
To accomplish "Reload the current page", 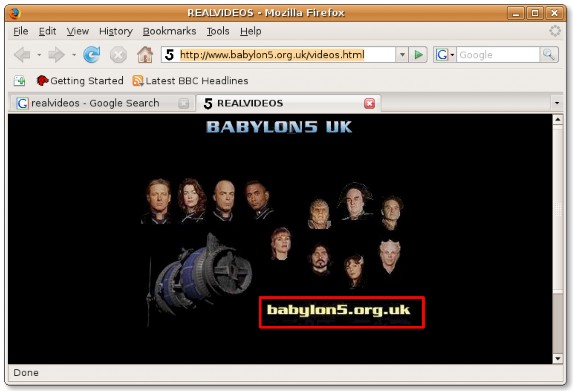I will coord(91,55).
